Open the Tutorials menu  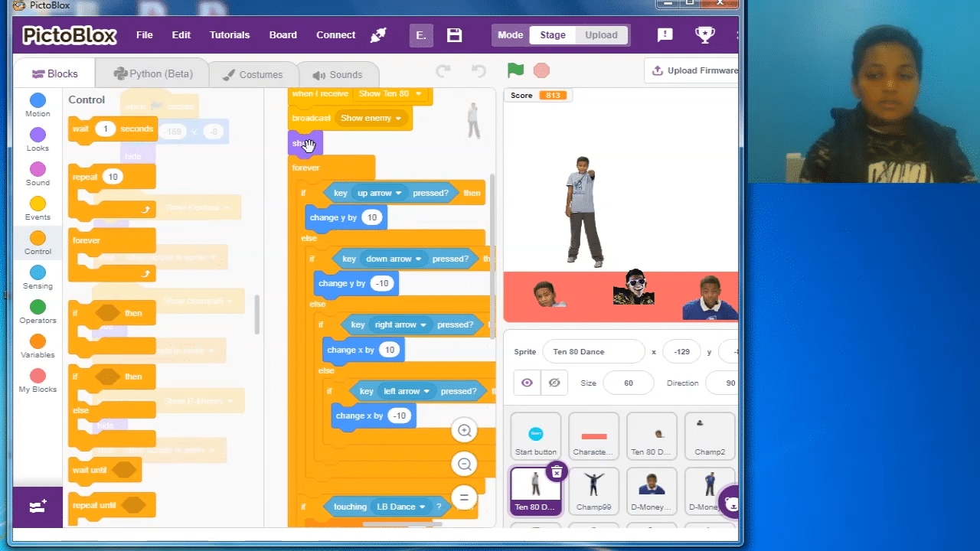(x=230, y=35)
